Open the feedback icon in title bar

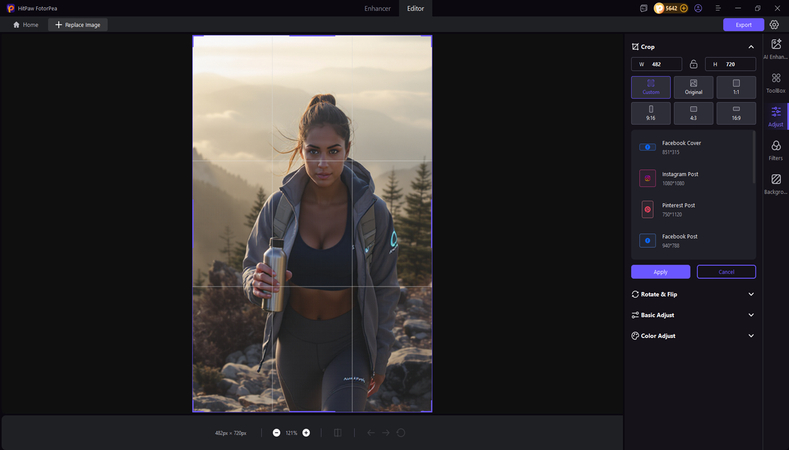(x=643, y=9)
